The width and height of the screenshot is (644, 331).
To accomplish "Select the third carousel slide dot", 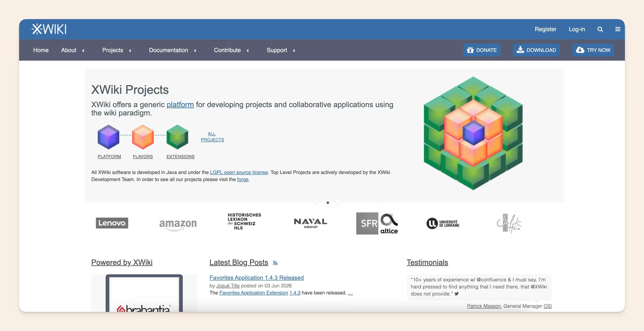I will point(339,203).
